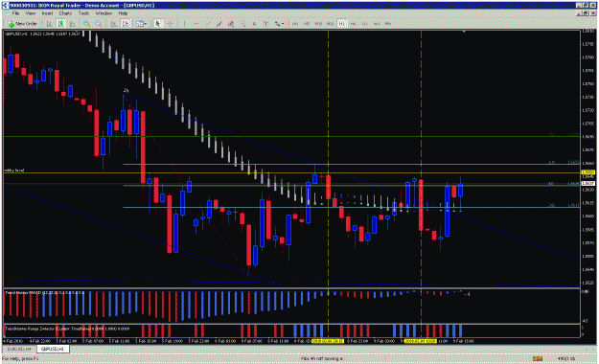Click the GBPUSD,H1 price info label on chart
The height and width of the screenshot is (364, 599).
[42, 34]
